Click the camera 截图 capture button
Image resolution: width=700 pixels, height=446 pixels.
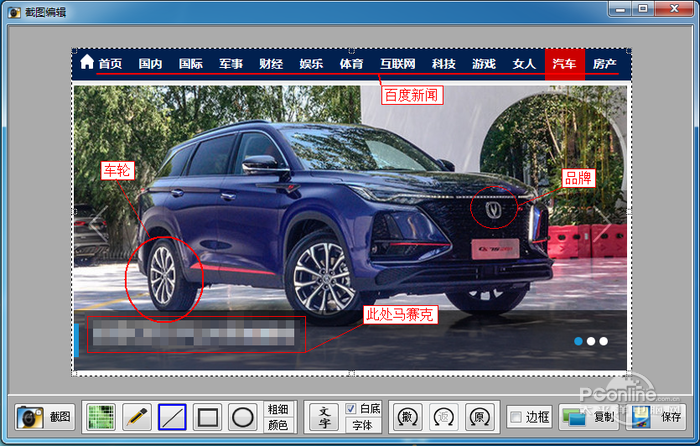pyautogui.click(x=44, y=417)
